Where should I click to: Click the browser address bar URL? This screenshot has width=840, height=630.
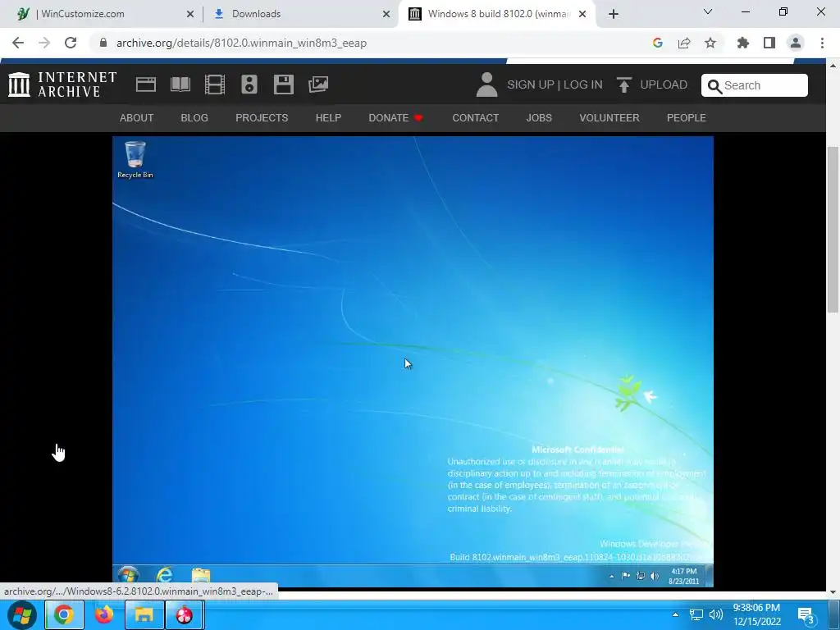click(x=241, y=43)
